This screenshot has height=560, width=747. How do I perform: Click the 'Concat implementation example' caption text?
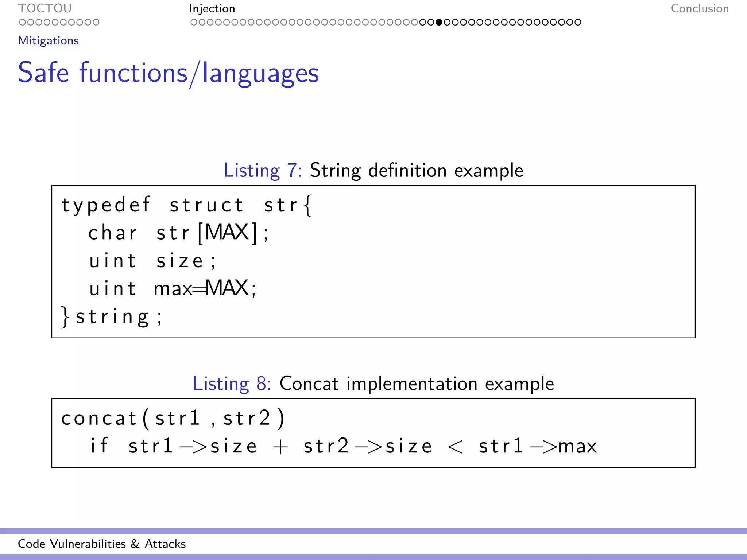click(x=417, y=384)
